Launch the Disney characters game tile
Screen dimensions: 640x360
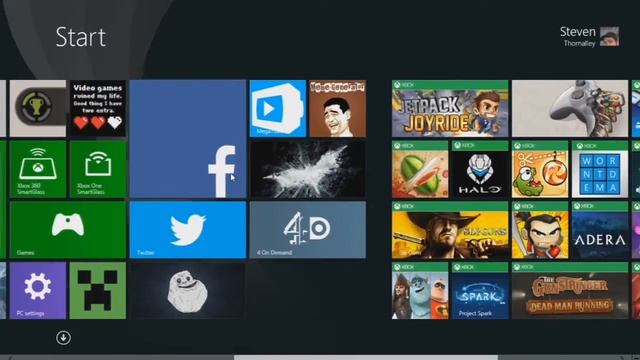pyautogui.click(x=420, y=291)
